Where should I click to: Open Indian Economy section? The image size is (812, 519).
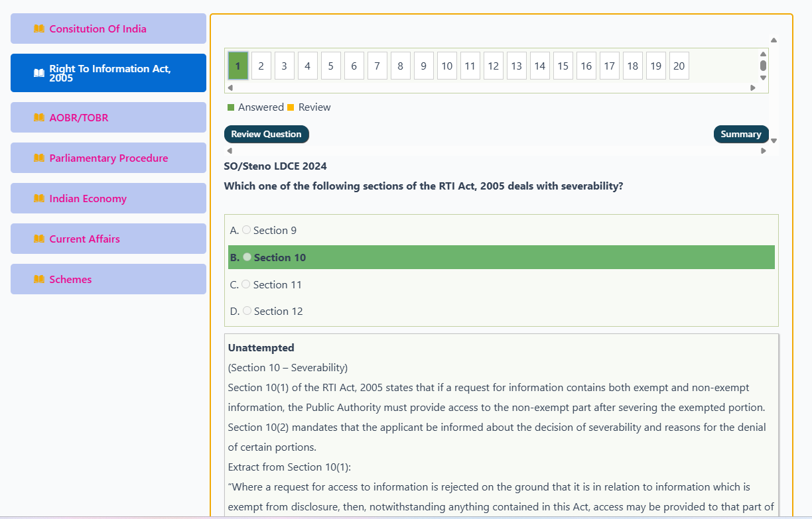108,198
